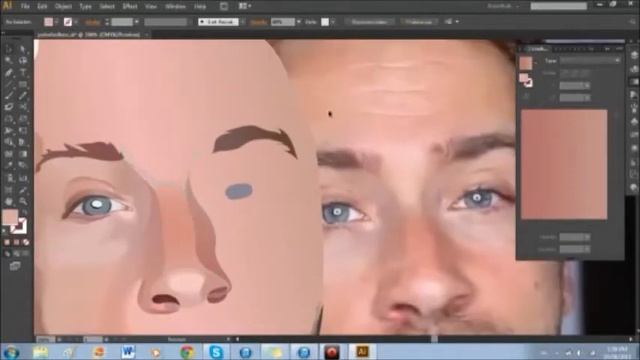Select the Pencil tool
The width and height of the screenshot is (640, 360).
(x=23, y=96)
